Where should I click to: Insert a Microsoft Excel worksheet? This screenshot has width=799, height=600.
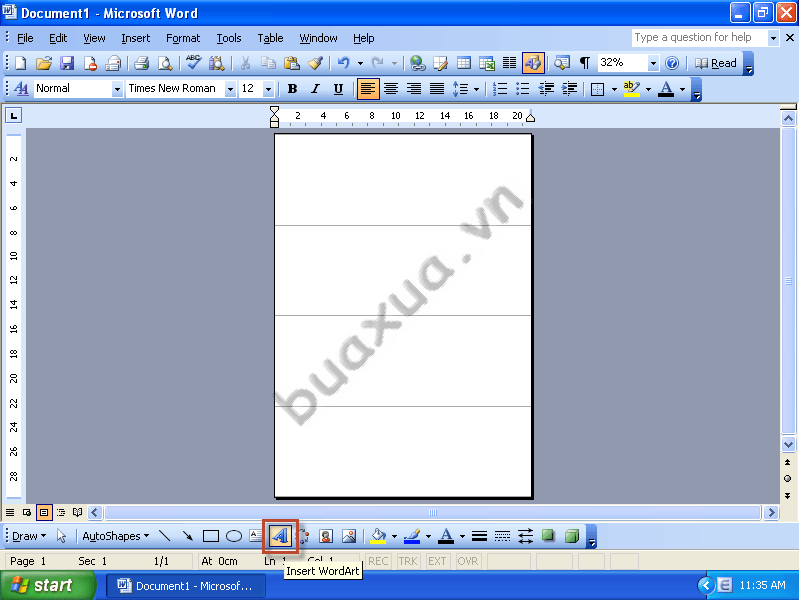487,63
